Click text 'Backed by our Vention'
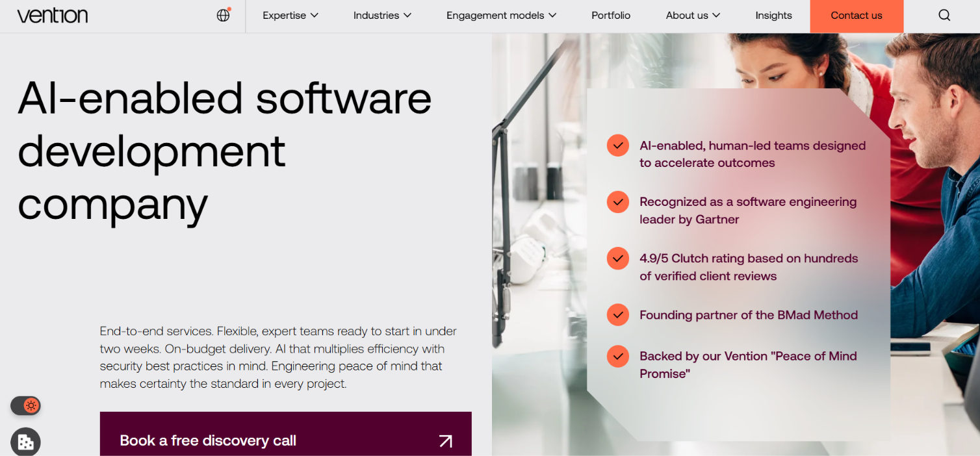The height and width of the screenshot is (456, 980). click(703, 356)
